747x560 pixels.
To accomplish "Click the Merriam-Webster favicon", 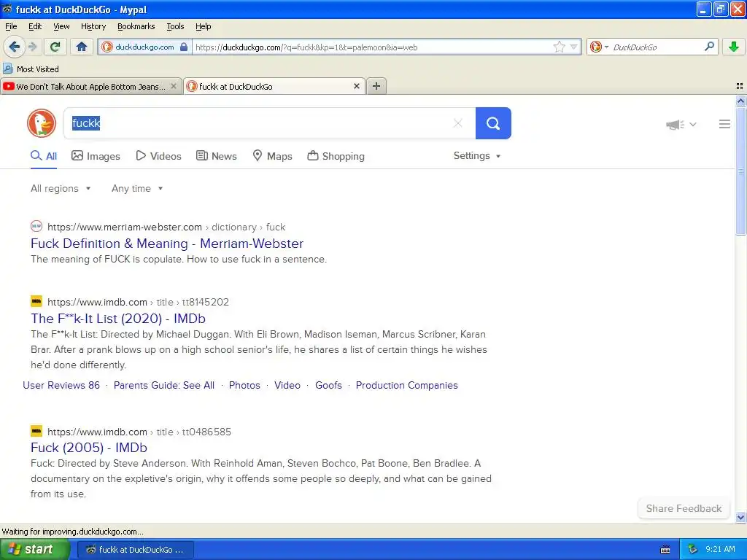I will tap(36, 226).
